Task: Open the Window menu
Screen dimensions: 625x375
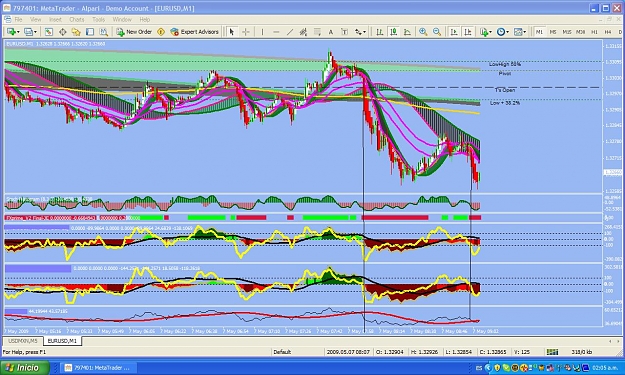Action: point(122,20)
